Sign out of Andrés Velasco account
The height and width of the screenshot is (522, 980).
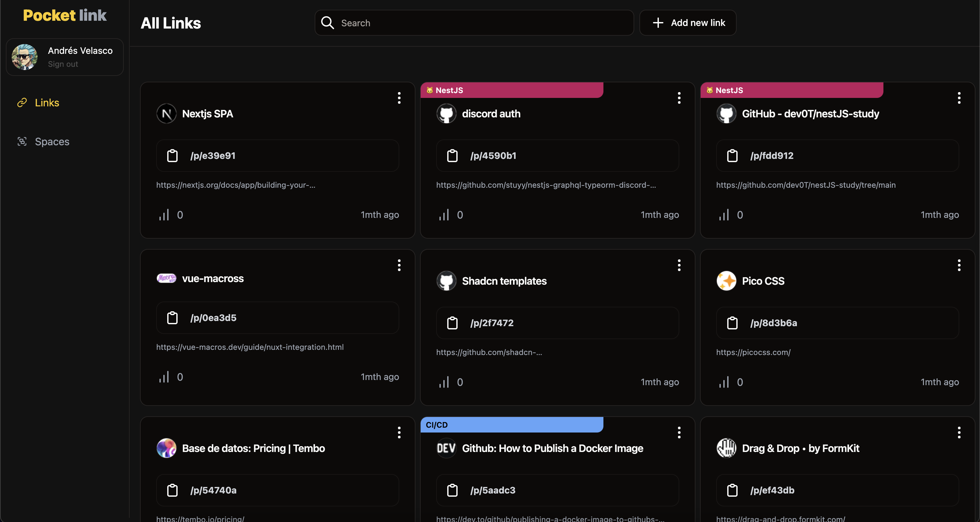(x=63, y=64)
